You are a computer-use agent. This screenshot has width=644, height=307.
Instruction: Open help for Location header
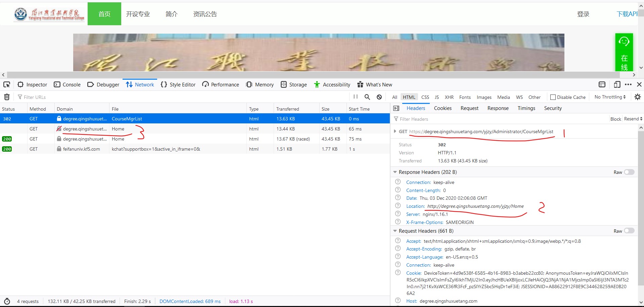click(398, 206)
